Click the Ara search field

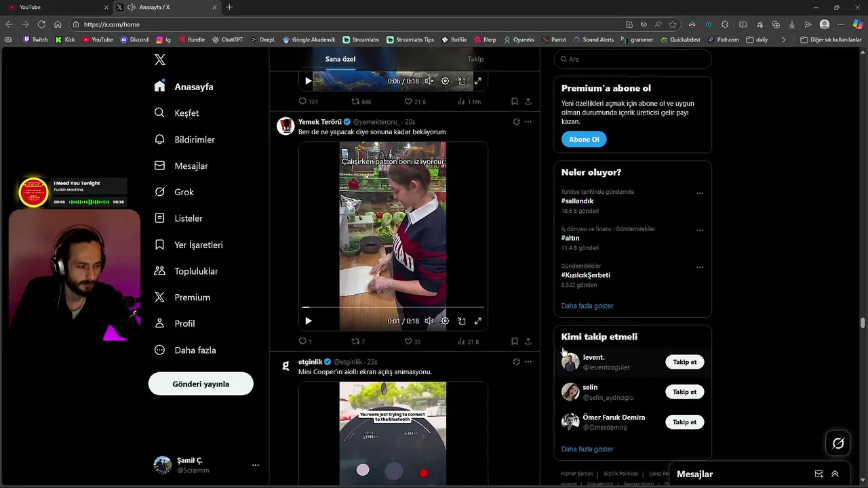(x=633, y=59)
